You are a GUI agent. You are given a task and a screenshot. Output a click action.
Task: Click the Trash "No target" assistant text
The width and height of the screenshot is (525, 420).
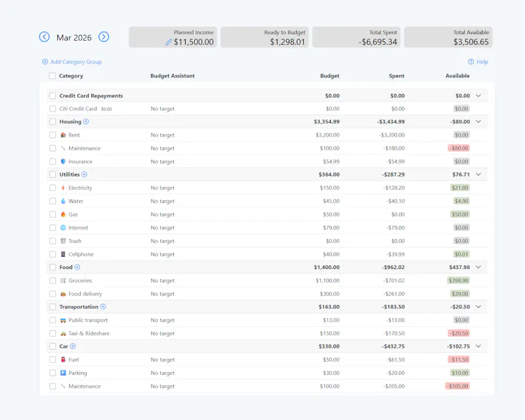tap(162, 241)
